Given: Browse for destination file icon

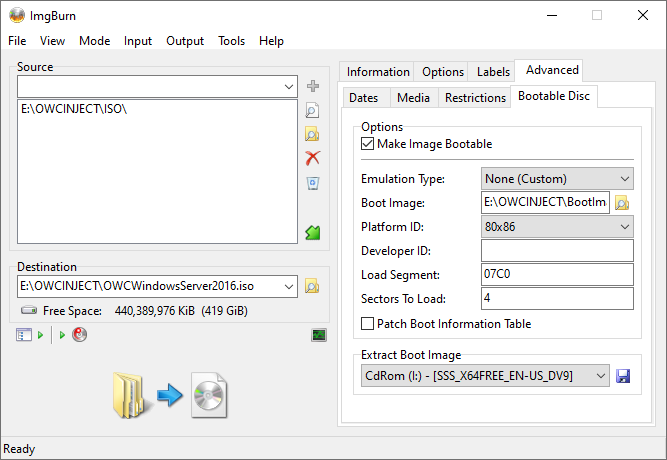Looking at the screenshot, I should coord(312,286).
